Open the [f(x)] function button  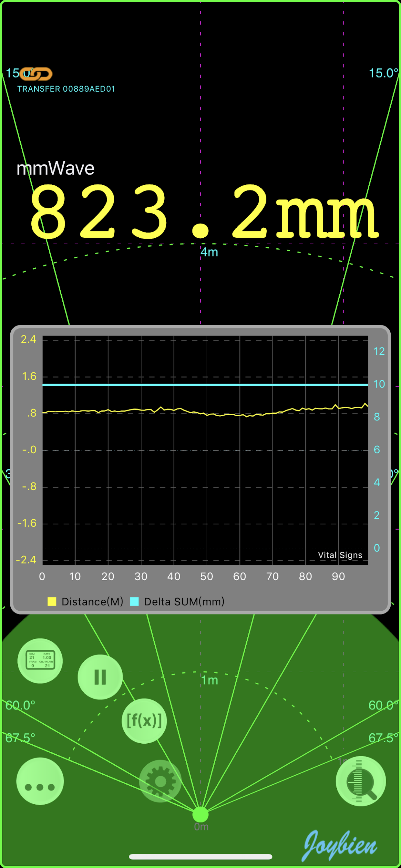coord(144,721)
